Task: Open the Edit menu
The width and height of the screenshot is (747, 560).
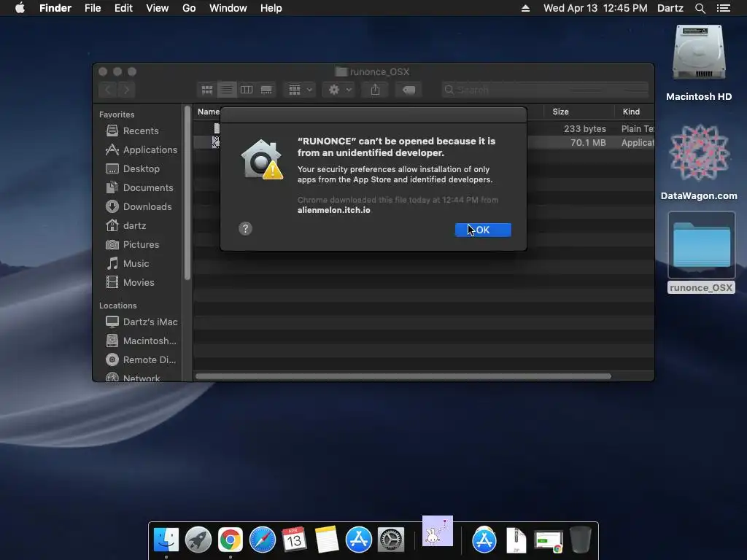Action: click(123, 8)
